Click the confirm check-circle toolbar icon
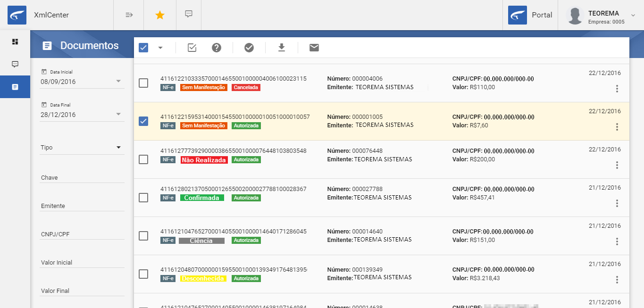The image size is (644, 308). pyautogui.click(x=249, y=48)
